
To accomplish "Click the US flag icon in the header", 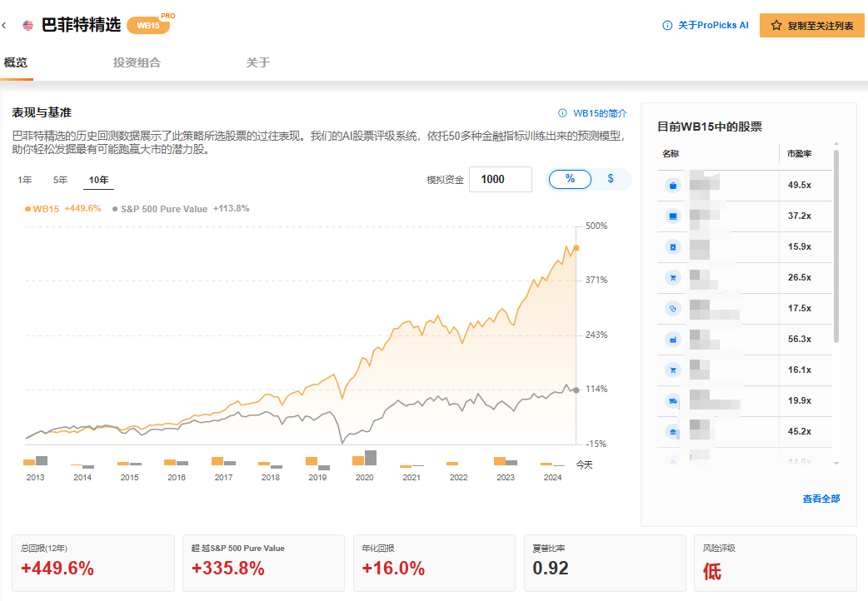I will (27, 25).
